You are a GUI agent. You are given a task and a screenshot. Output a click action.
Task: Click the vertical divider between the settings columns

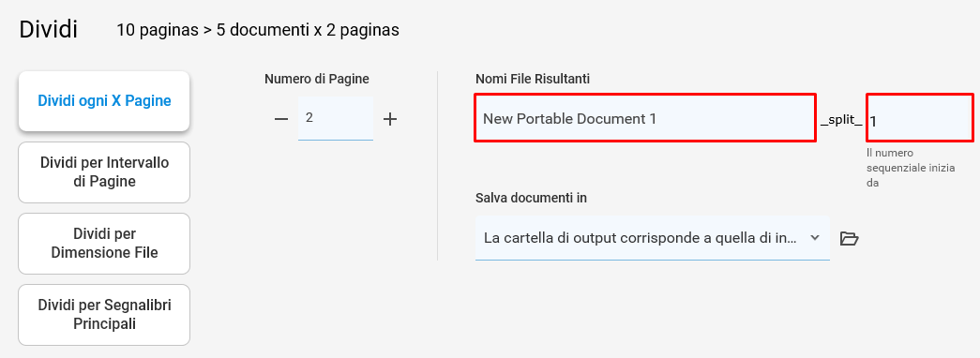click(438, 166)
